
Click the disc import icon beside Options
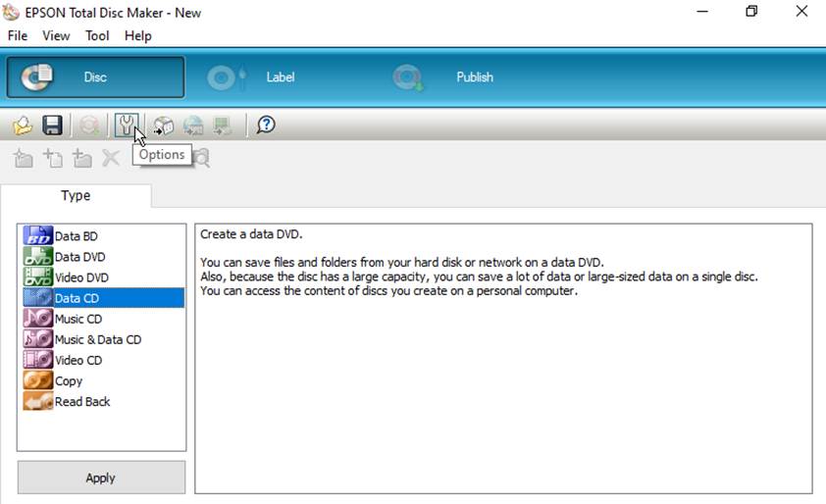(x=163, y=126)
